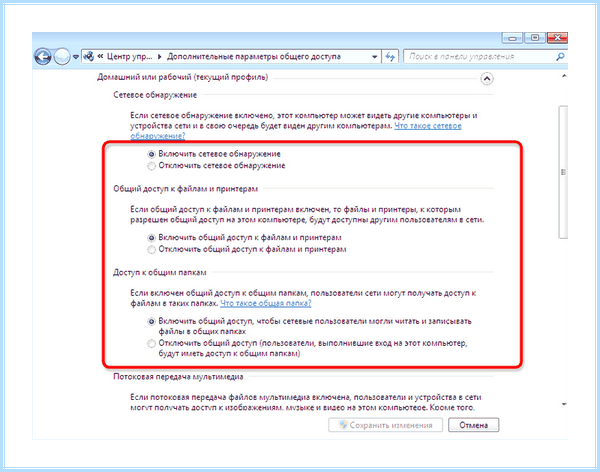The height and width of the screenshot is (472, 600).
Task: Expand the address bar history dropdown
Action: coord(375,57)
